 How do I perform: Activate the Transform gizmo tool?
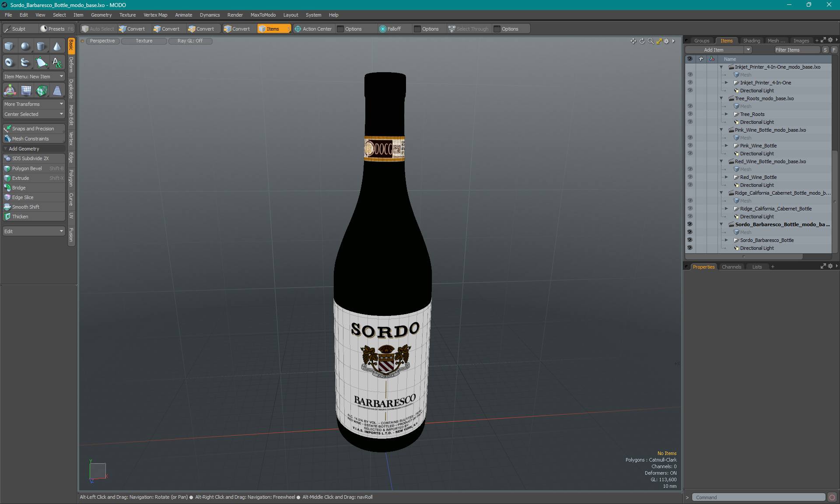point(10,91)
